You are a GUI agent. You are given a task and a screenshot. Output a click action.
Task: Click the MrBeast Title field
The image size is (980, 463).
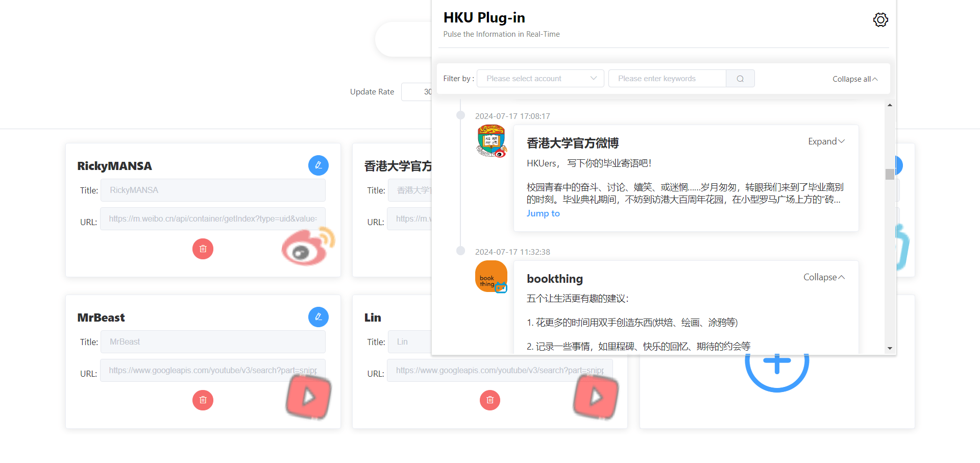click(213, 342)
